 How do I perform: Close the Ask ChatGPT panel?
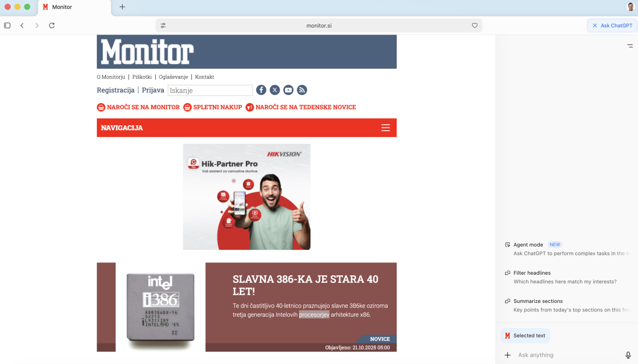595,26
